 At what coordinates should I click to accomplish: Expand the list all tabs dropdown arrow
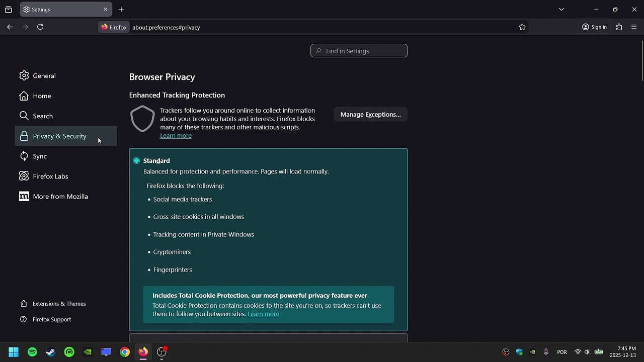pyautogui.click(x=561, y=9)
